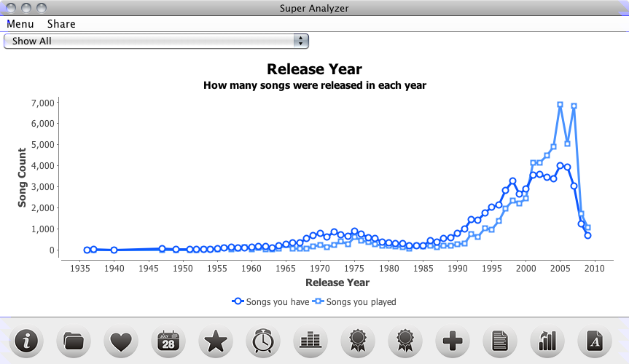Click the 7,000 y-axis tick label
629x364 pixels.
pyautogui.click(x=42, y=103)
